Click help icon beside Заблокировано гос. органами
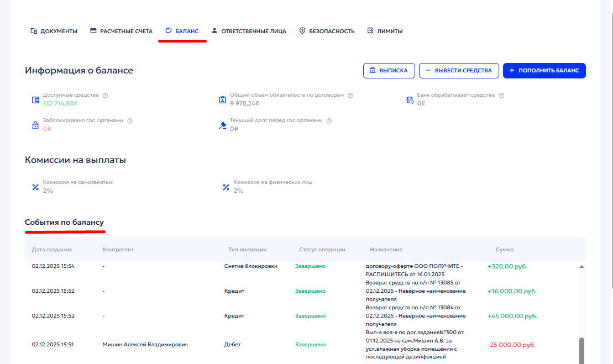This screenshot has width=613, height=364. tap(129, 120)
